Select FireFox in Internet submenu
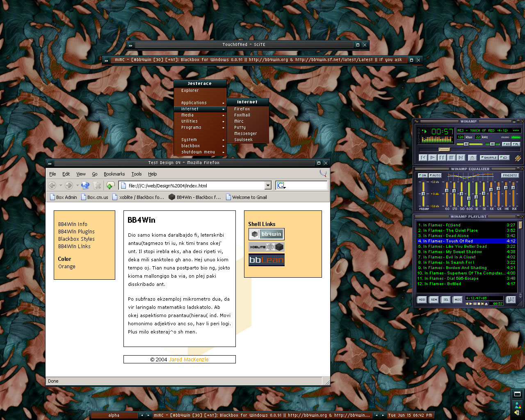525x420 pixels. click(x=247, y=109)
